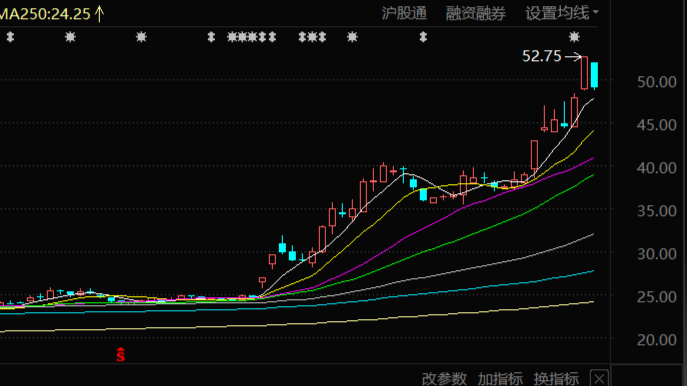The width and height of the screenshot is (687, 386).
Task: Click the 换指标 button
Action: (556, 379)
